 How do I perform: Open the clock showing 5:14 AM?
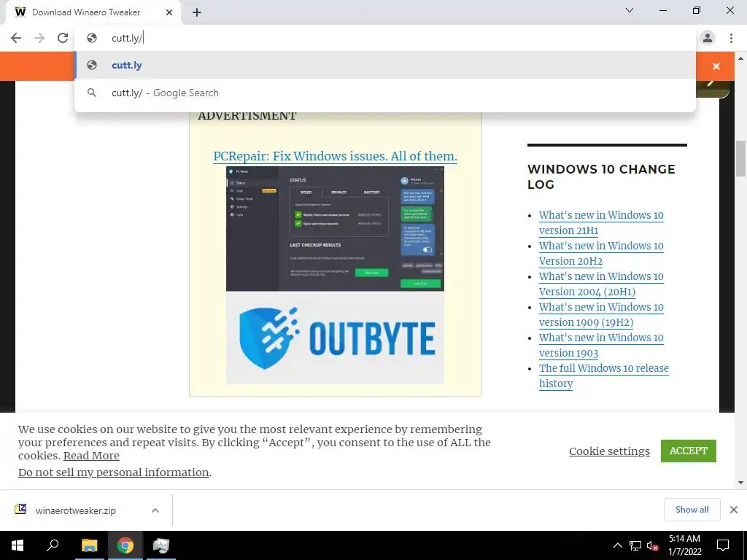[684, 545]
